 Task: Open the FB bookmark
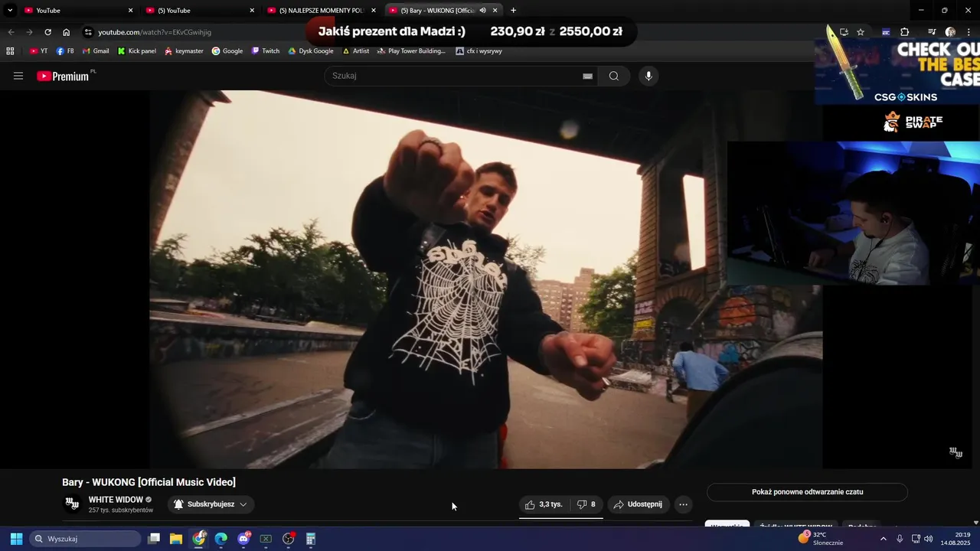65,51
